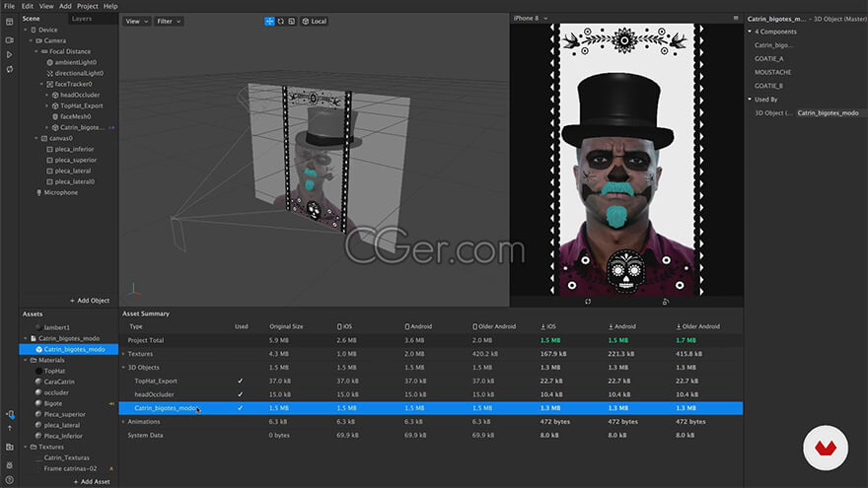Toggle Used checkmark for Catrin_bigotes_modo row
This screenshot has width=868, height=488.
click(241, 408)
